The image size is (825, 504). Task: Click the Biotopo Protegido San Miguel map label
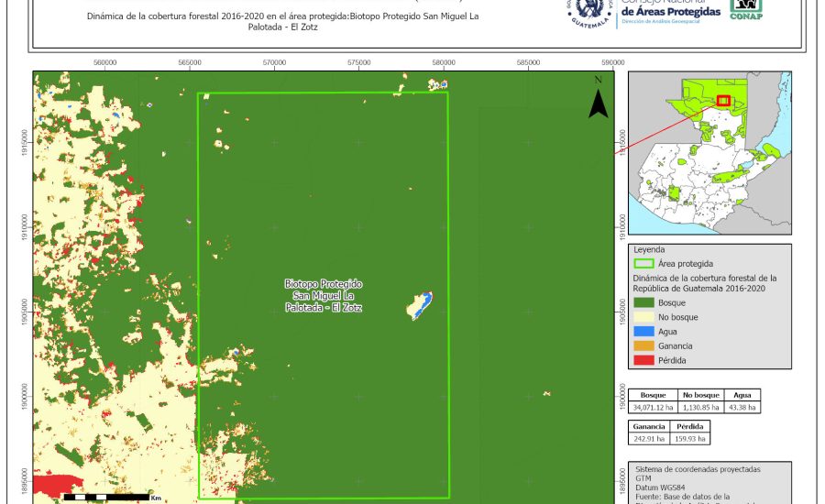pos(323,296)
